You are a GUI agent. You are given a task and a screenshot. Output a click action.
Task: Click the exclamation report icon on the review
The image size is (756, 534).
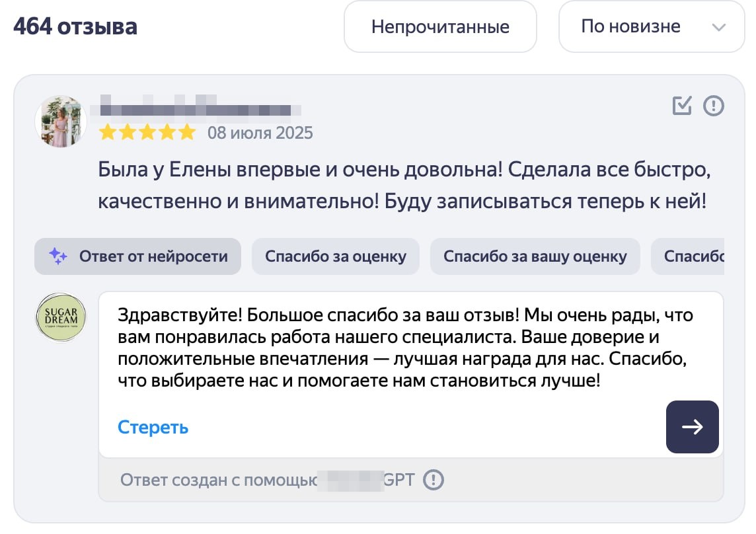[713, 106]
